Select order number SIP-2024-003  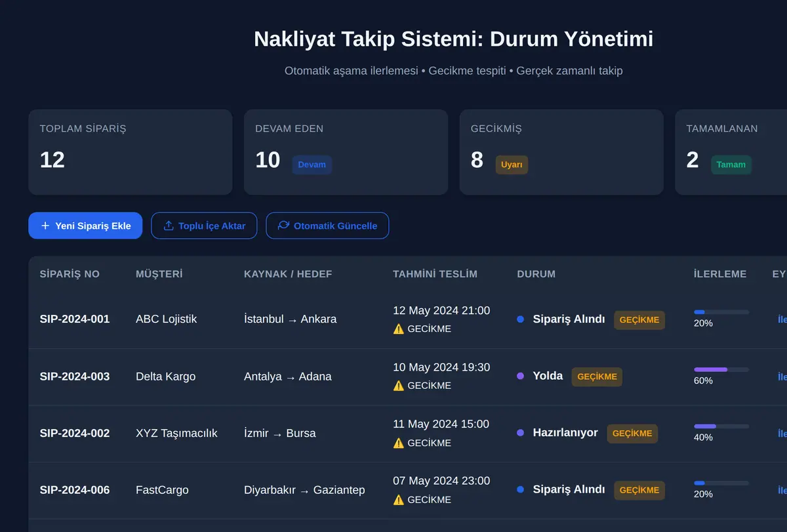tap(75, 377)
